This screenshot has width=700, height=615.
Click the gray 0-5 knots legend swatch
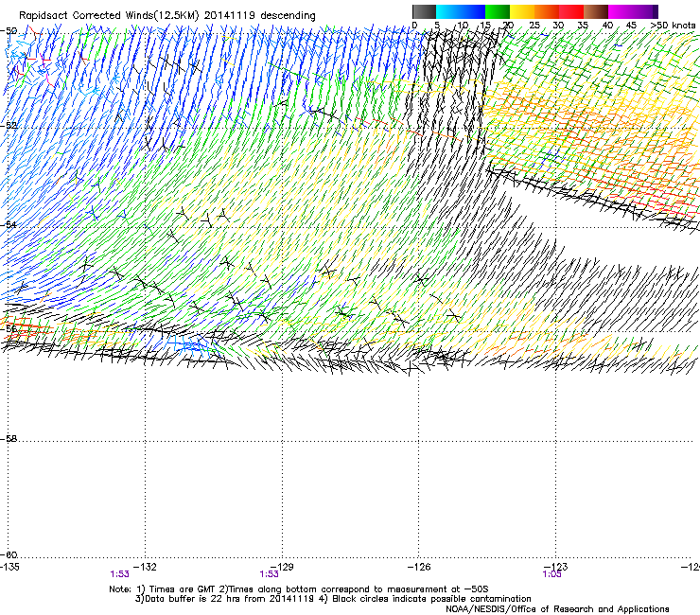(424, 11)
